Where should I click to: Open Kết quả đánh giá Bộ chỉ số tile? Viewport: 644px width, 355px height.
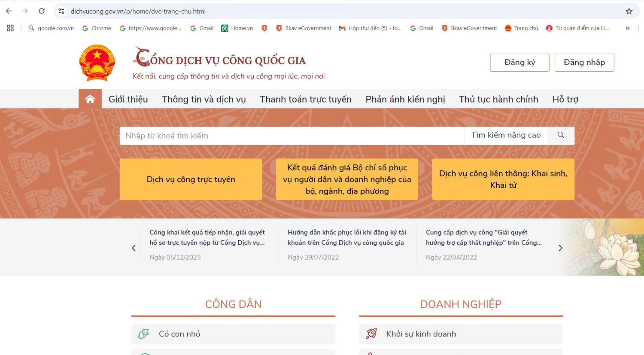coord(347,179)
